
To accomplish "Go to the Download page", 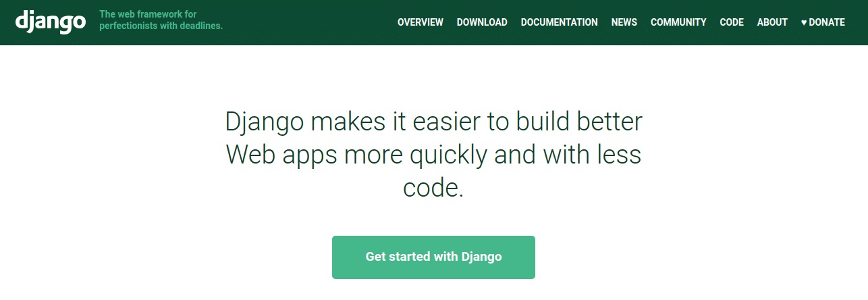I will click(x=482, y=22).
